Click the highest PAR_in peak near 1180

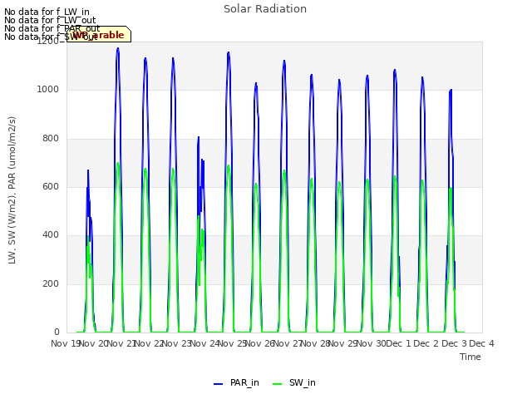tap(118, 48)
